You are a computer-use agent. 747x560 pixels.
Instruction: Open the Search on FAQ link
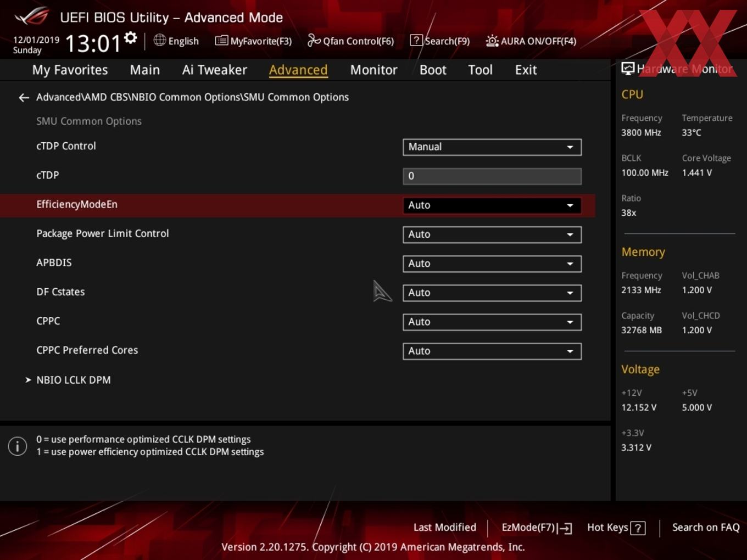click(x=706, y=528)
